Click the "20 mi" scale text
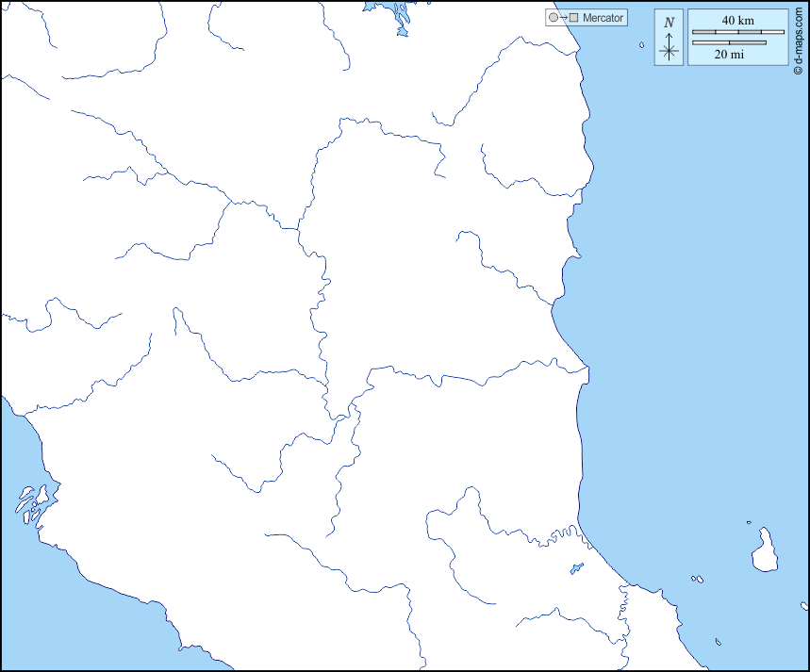810x672 pixels. (729, 55)
